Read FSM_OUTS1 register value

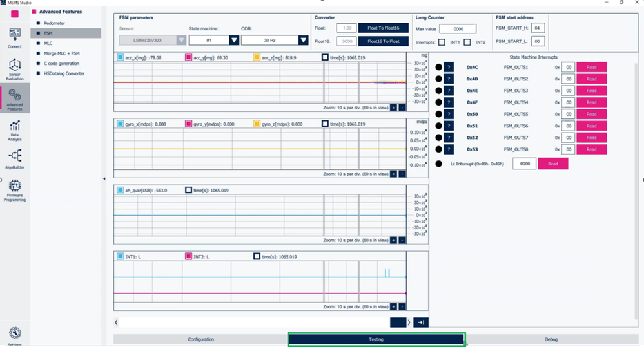[x=591, y=67]
